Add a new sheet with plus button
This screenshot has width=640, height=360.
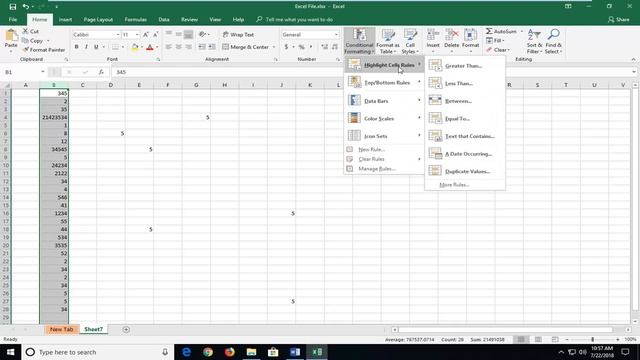click(126, 329)
